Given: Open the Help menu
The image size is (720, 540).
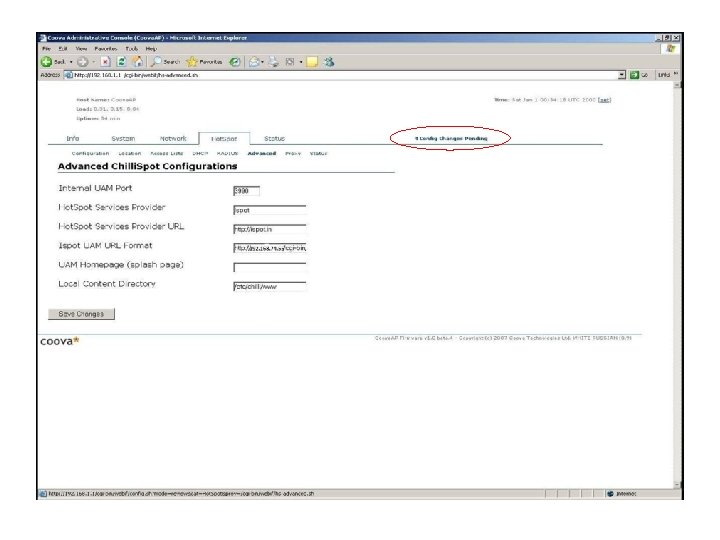Looking at the screenshot, I should [151, 49].
